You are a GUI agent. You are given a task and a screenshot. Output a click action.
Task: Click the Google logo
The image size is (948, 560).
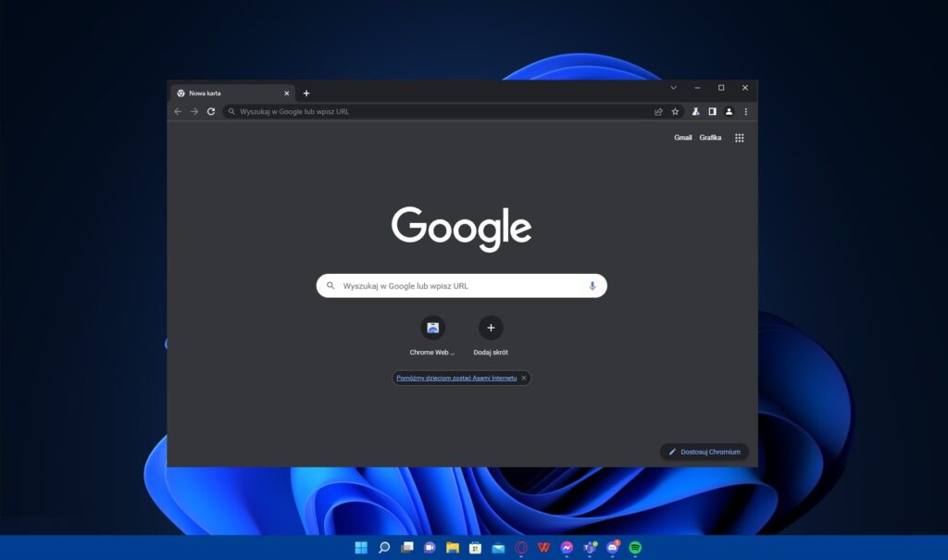click(x=461, y=229)
